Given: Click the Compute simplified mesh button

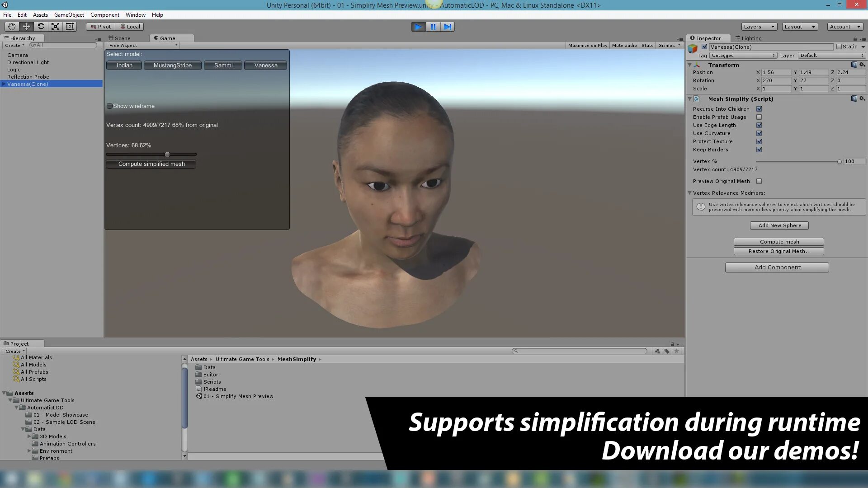Looking at the screenshot, I should click(x=151, y=164).
